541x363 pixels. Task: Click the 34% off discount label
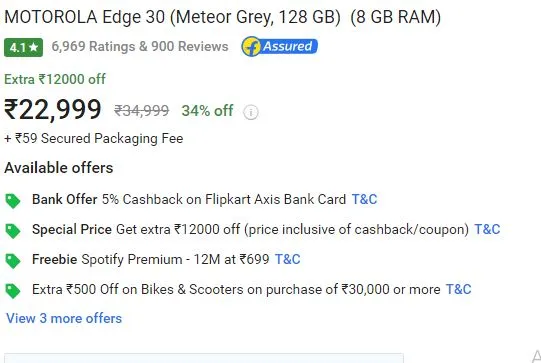(x=207, y=111)
